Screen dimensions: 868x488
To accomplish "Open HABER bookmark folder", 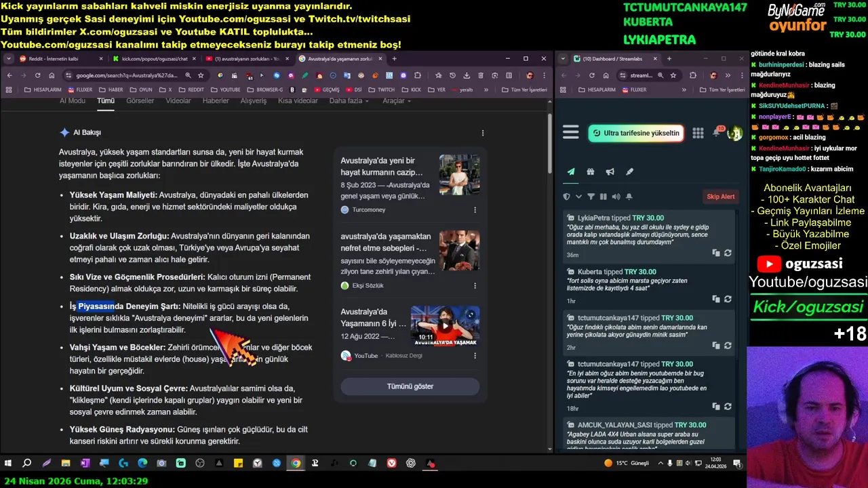I will coord(111,89).
